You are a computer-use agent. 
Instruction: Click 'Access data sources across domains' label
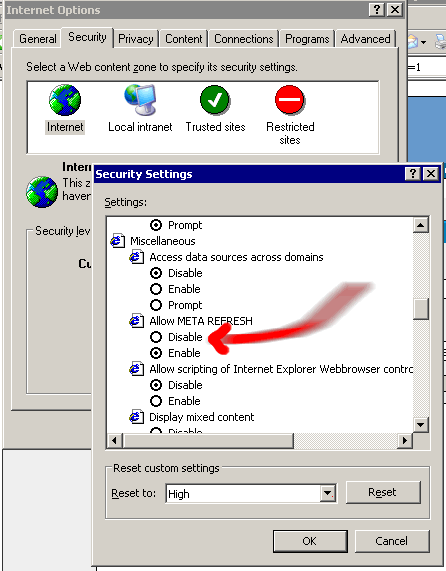tap(236, 257)
